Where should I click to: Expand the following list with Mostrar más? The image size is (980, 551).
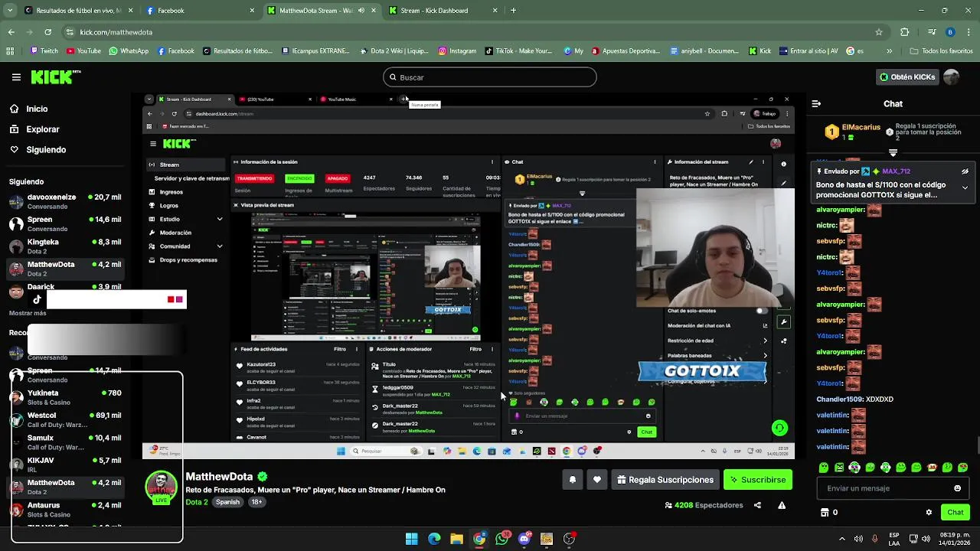point(28,313)
